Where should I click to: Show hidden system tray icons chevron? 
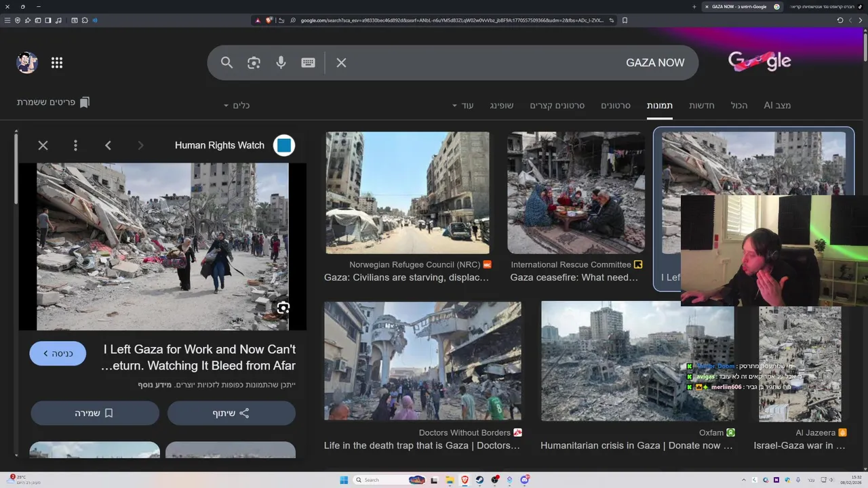point(744,480)
